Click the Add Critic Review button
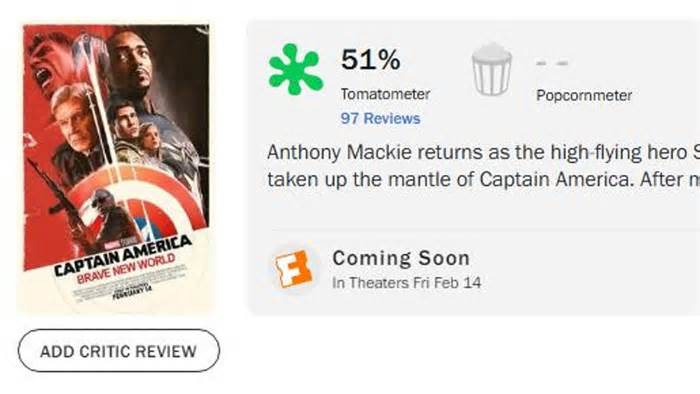This screenshot has width=700, height=394. [x=119, y=351]
